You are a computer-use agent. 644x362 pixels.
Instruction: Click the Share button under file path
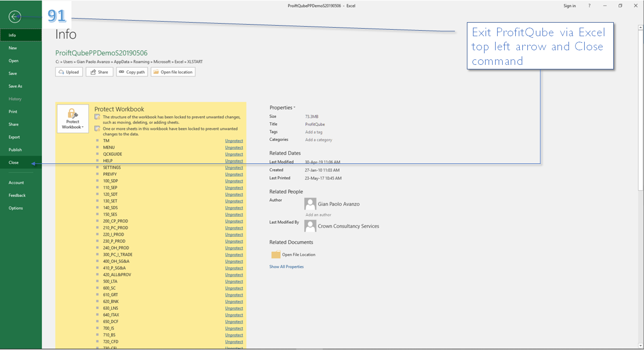pos(99,72)
